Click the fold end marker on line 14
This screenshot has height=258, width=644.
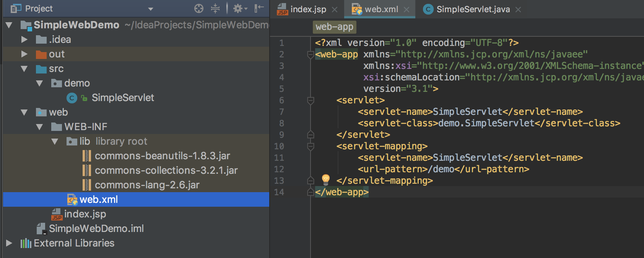click(311, 192)
